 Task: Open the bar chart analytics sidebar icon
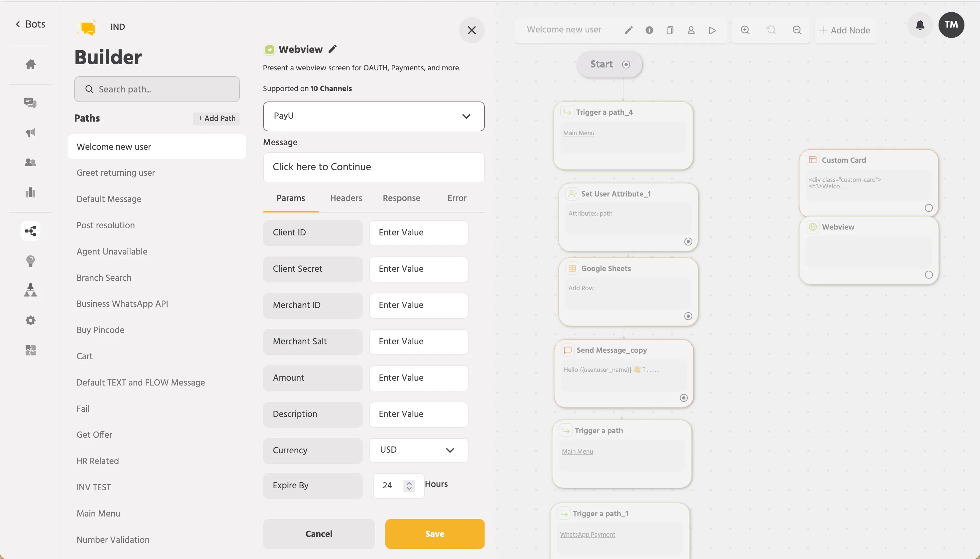tap(30, 192)
